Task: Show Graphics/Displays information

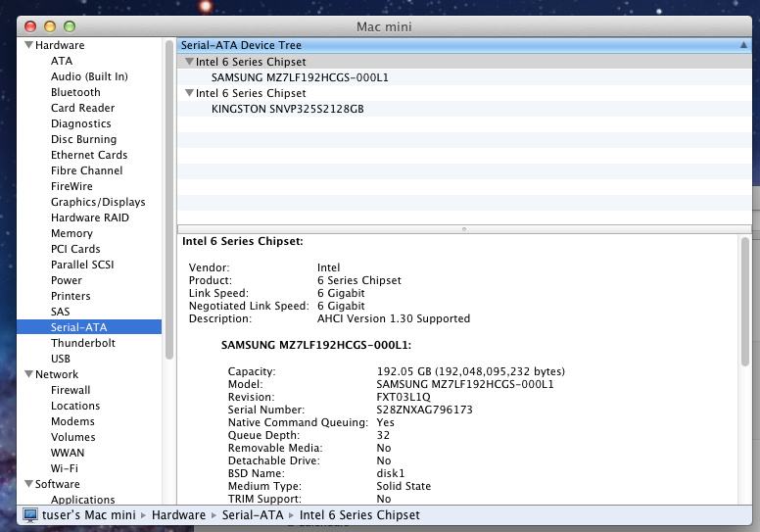Action: point(98,202)
